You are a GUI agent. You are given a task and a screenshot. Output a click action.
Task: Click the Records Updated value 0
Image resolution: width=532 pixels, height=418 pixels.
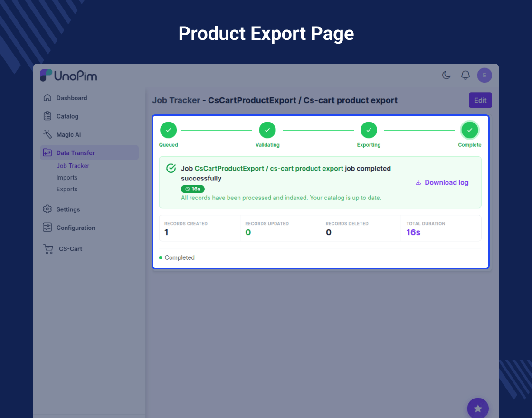click(248, 232)
